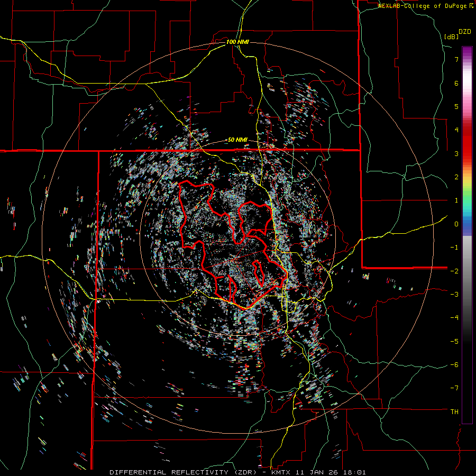Viewport: 476px width, 476px height.
Task: Click the 100 NMI range ring label
Action: [237, 42]
